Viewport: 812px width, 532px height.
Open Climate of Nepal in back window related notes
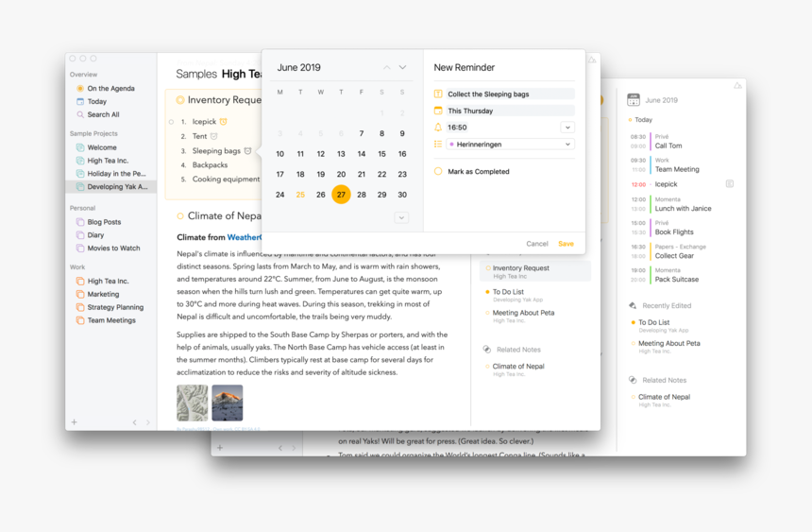664,397
